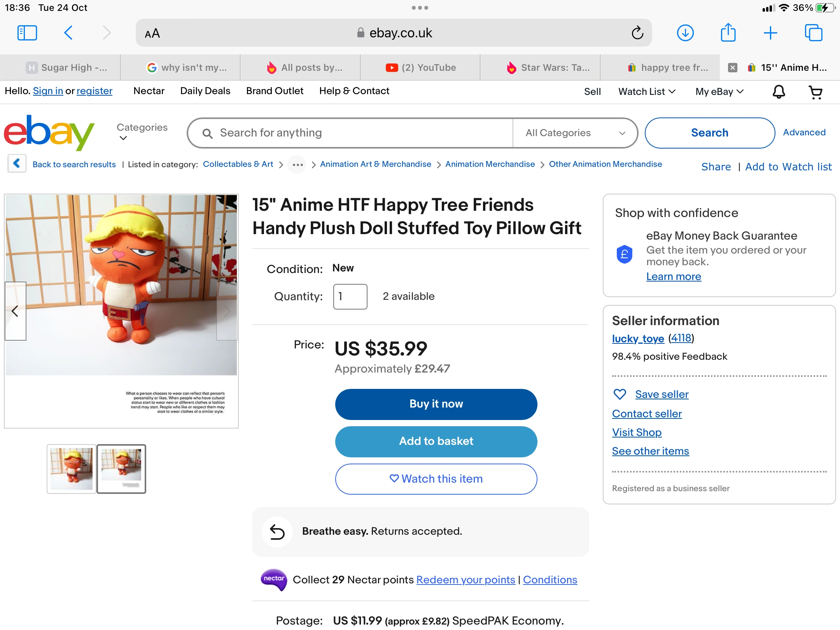The image size is (840, 630).
Task: Open Safari sidebar panel
Action: click(x=27, y=33)
